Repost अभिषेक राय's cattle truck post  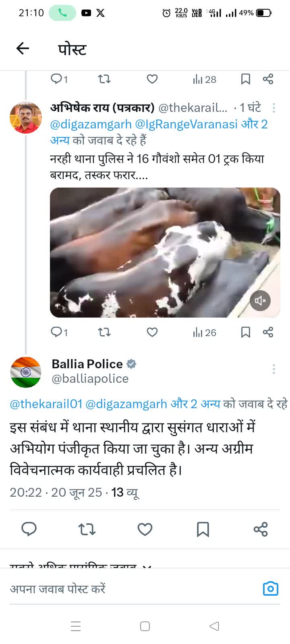(104, 332)
